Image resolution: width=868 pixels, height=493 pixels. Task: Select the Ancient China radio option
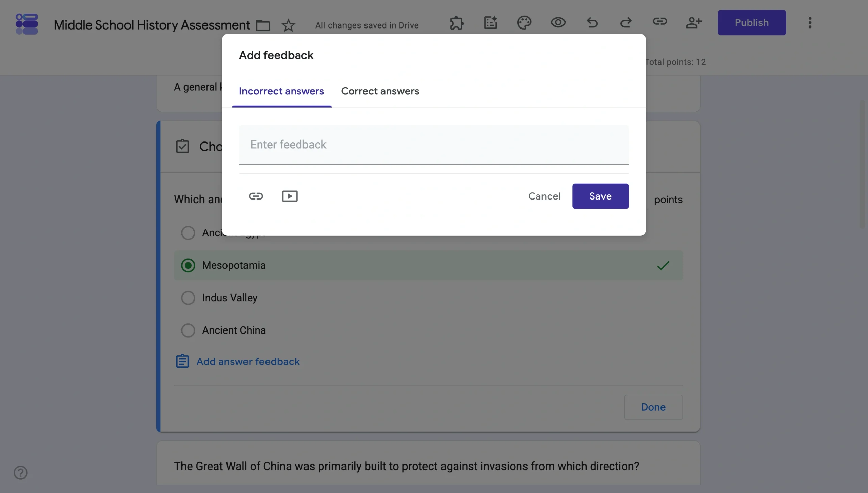click(x=188, y=330)
